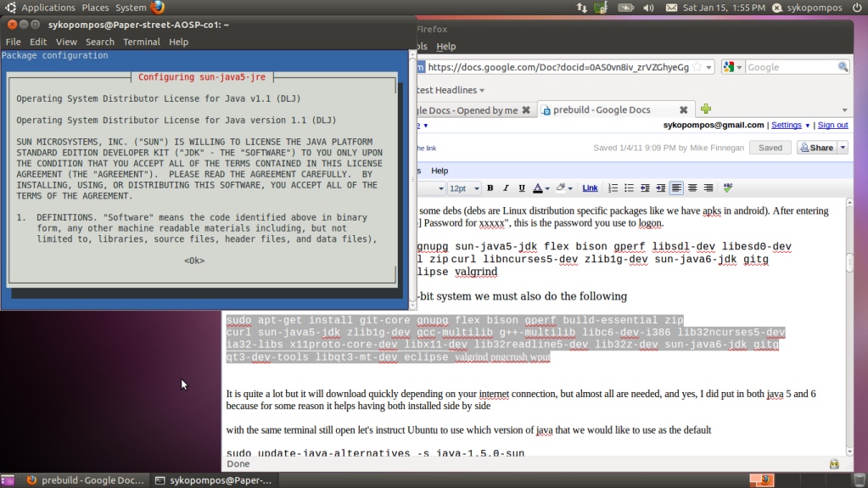Choose the search engine via Google icon
Screen dimensions: 868x488
click(732, 67)
